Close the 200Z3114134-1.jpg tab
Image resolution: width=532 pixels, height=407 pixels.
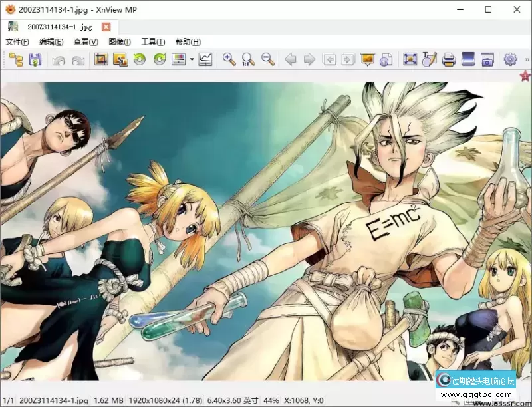coord(106,27)
